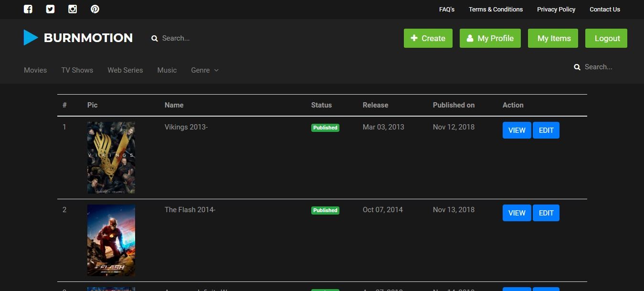The height and width of the screenshot is (291, 644).
Task: Click the Pic column header
Action: tap(92, 105)
